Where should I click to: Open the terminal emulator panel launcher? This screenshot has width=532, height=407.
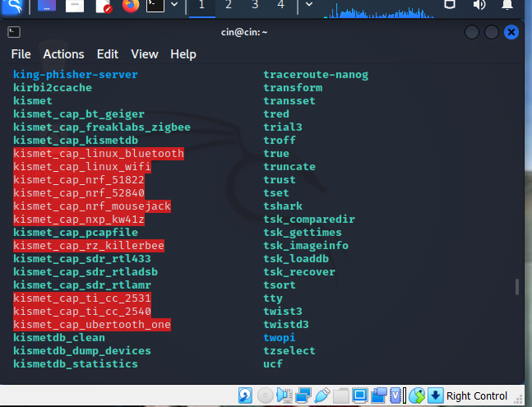pos(155,6)
